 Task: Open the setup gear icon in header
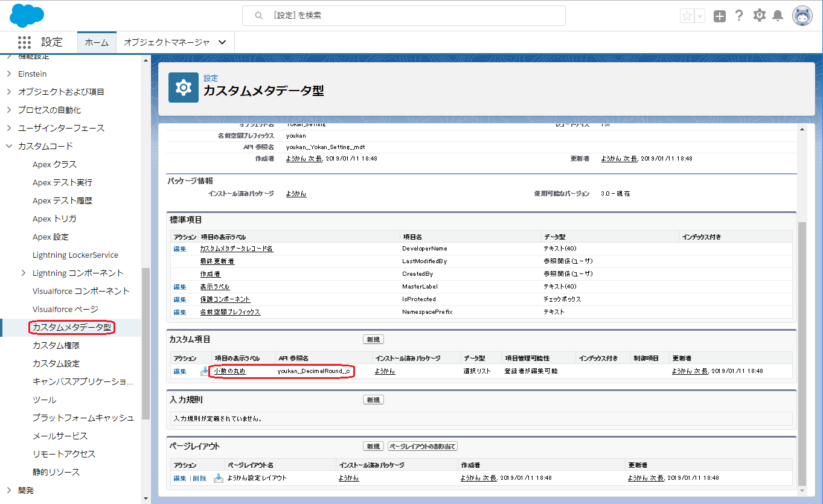(x=760, y=16)
